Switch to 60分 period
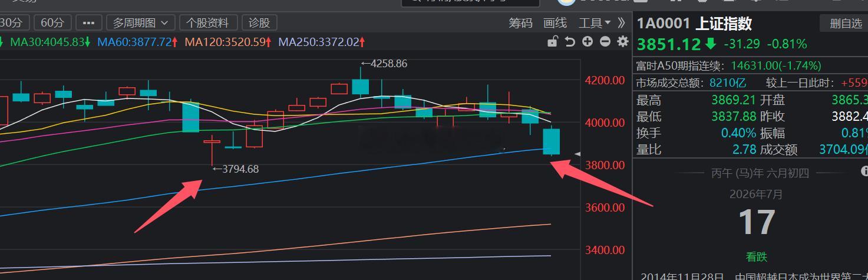 click(x=52, y=23)
